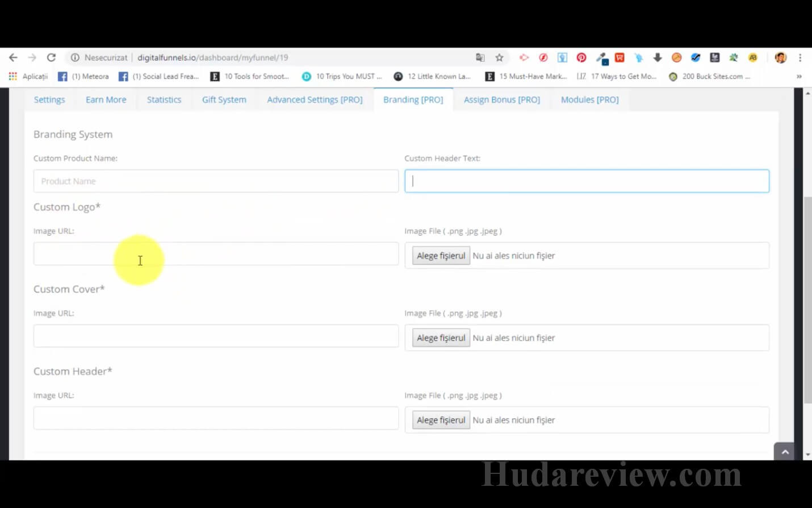This screenshot has height=508, width=812.
Task: Choose file for Custom Logo
Action: 441,256
